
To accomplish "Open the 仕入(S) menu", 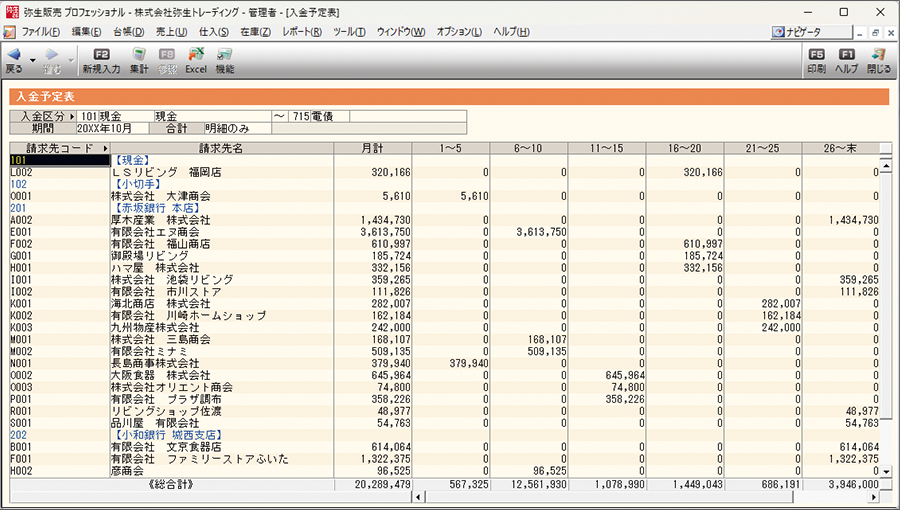I will [214, 32].
